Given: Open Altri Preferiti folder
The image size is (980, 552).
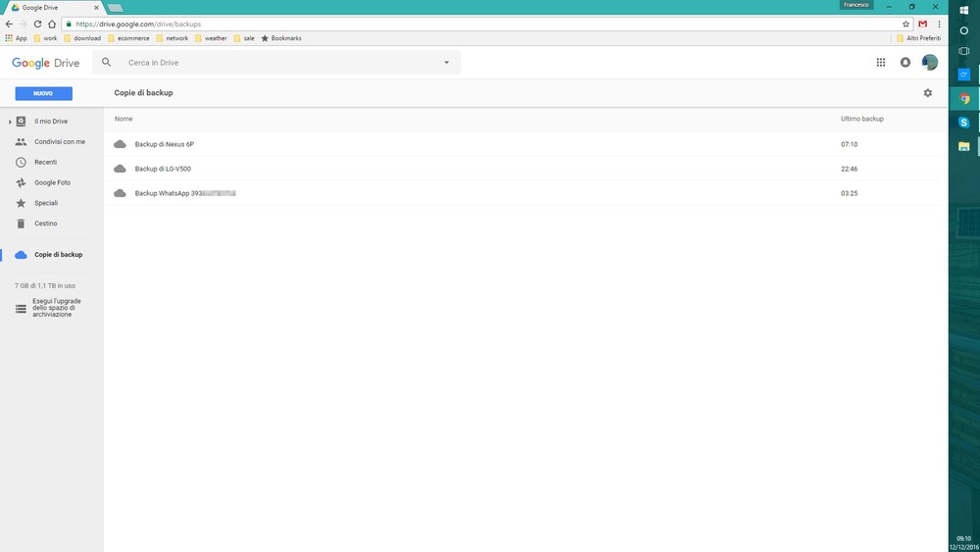Looking at the screenshot, I should 918,38.
